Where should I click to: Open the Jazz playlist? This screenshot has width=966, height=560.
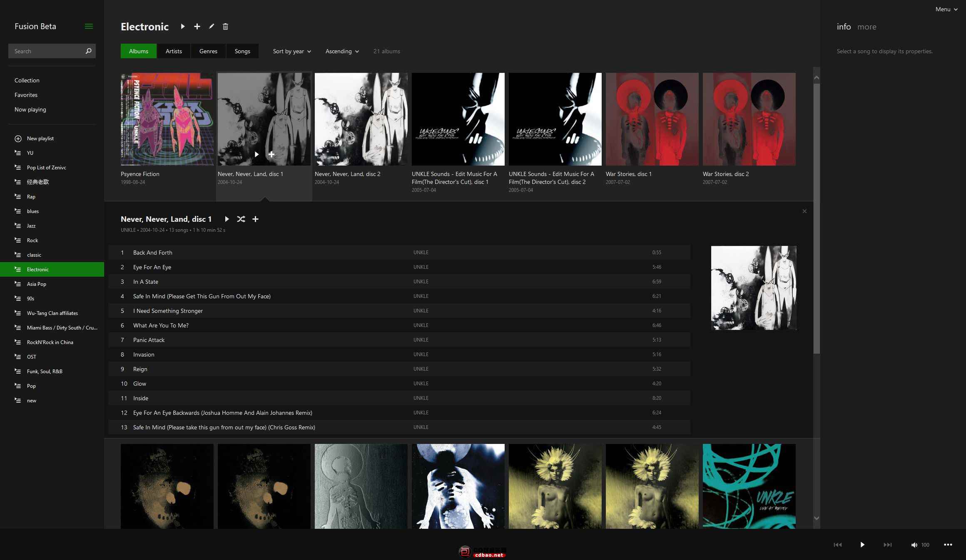point(52,226)
